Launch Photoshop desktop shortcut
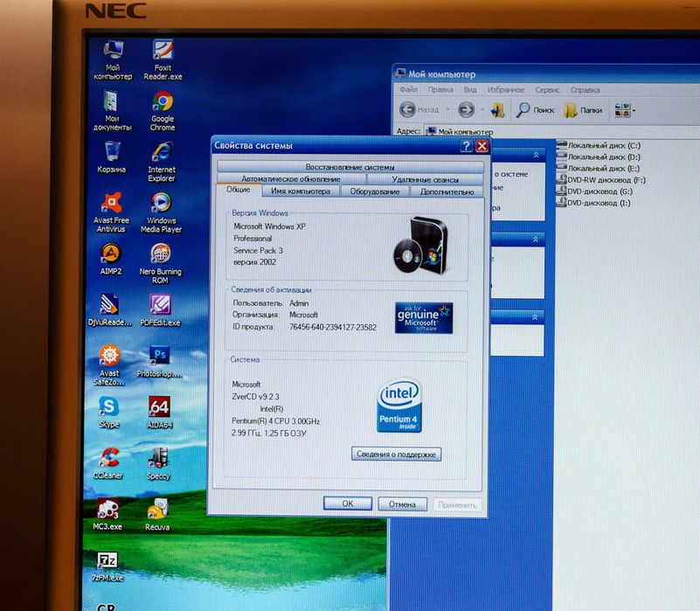This screenshot has height=611, width=700. coord(159,361)
